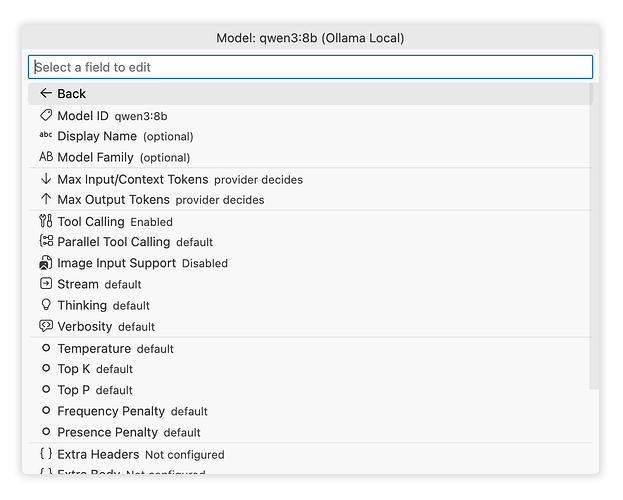Click the up arrow icon for Max Output Tokens
Viewport: 623px width, 500px height.
[x=46, y=199]
